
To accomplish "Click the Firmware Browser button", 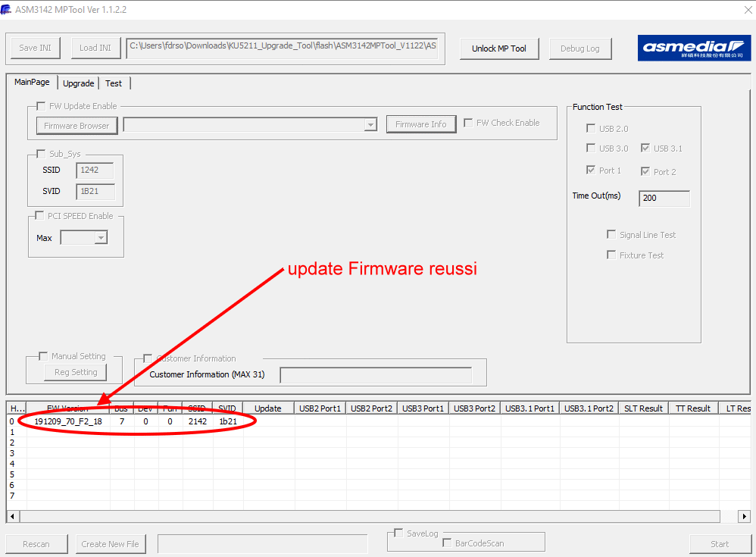I will tap(77, 126).
